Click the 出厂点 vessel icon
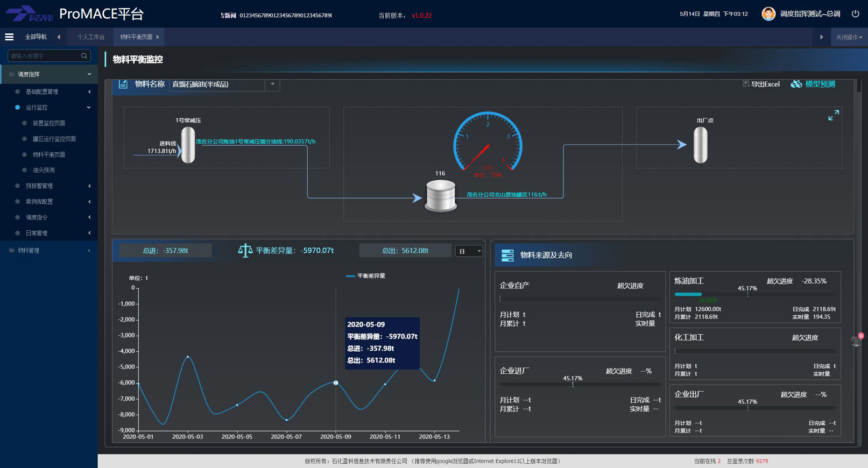This screenshot has width=868, height=468. (700, 145)
